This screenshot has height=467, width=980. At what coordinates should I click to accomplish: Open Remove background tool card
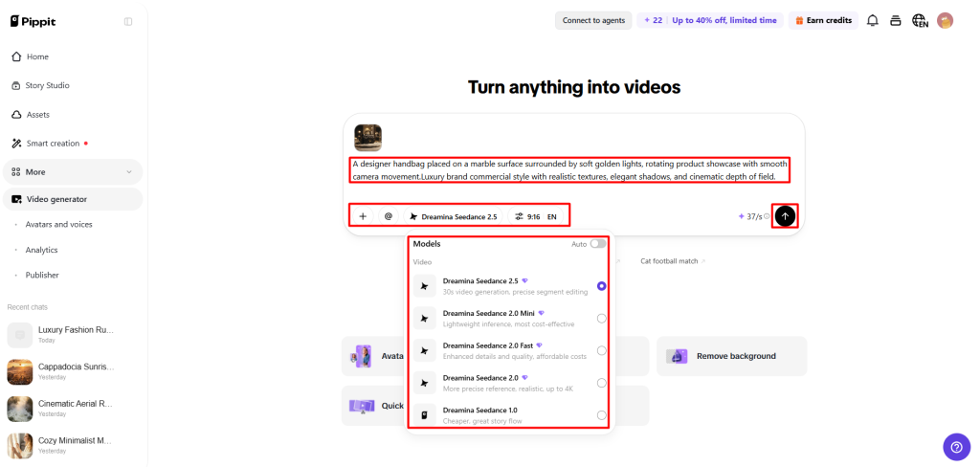[x=731, y=356]
